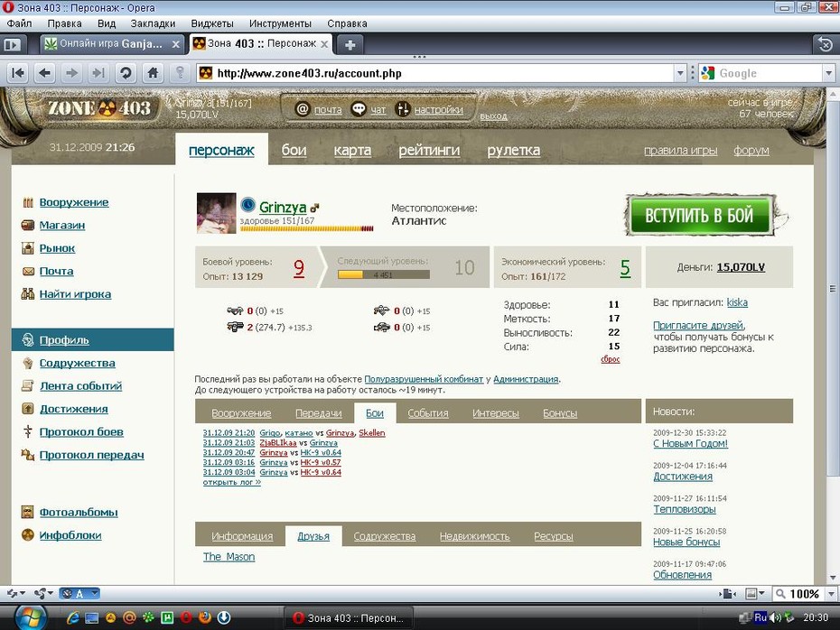This screenshot has width=840, height=630.
Task: Open the home page icon
Action: [x=153, y=73]
